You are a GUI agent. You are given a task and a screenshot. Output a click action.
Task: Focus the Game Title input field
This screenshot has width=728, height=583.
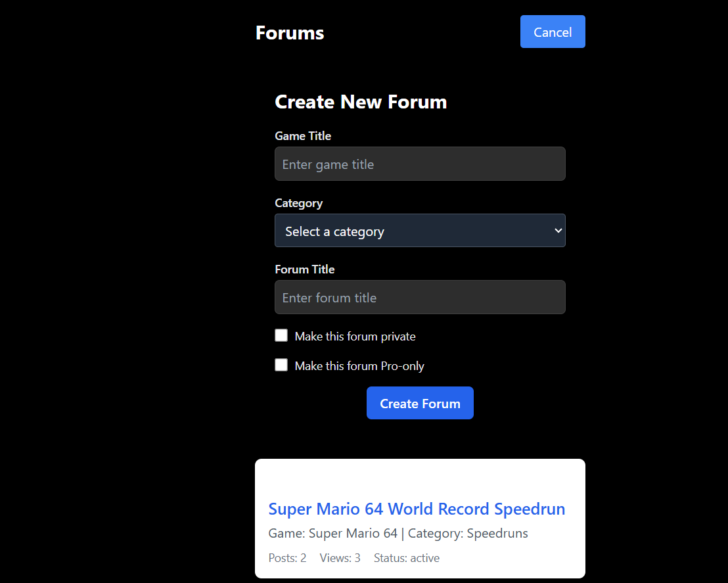(420, 164)
